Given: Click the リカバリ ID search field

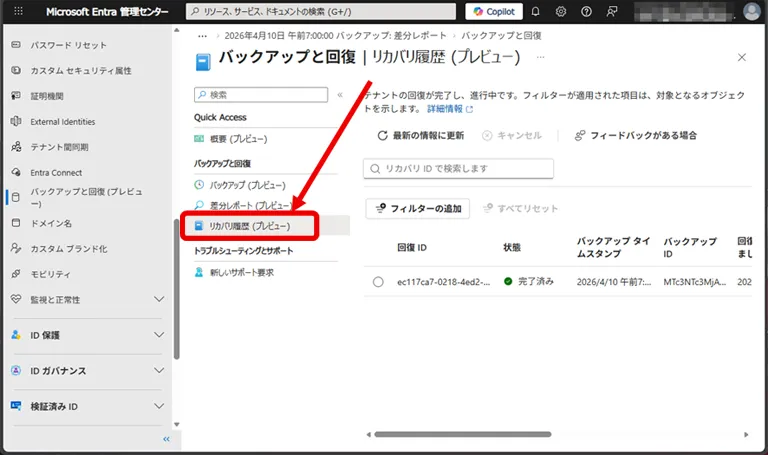Looking at the screenshot, I should point(458,168).
